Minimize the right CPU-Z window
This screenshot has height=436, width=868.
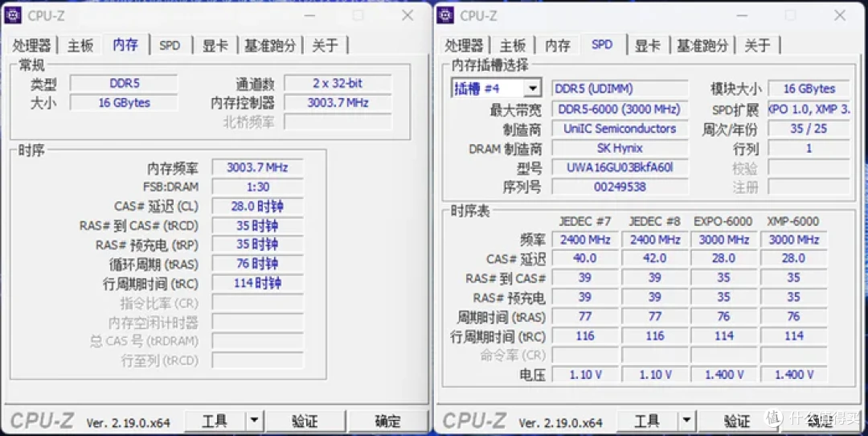[x=742, y=15]
